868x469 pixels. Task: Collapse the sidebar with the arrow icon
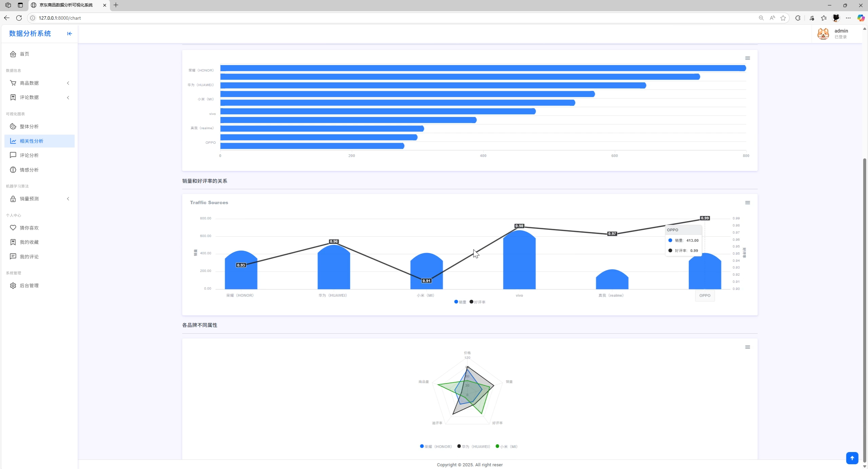click(x=70, y=34)
